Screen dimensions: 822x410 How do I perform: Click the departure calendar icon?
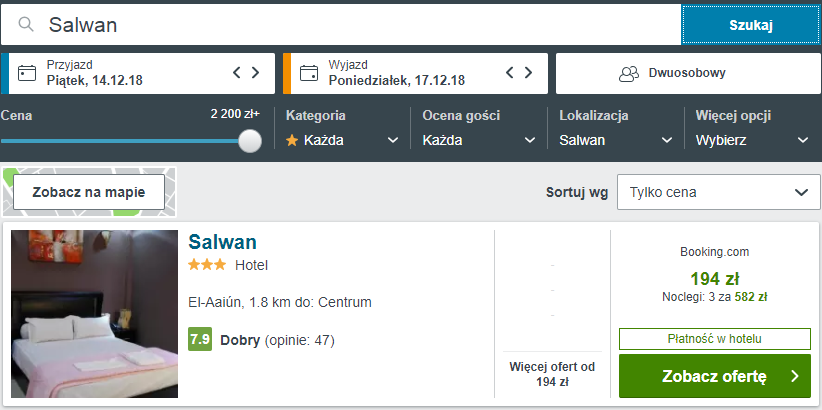[309, 73]
